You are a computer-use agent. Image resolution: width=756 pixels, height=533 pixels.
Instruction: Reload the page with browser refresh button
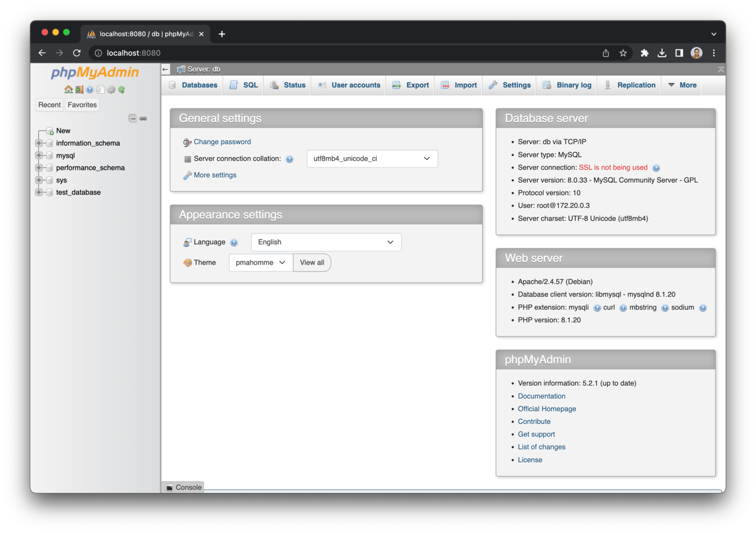point(77,53)
